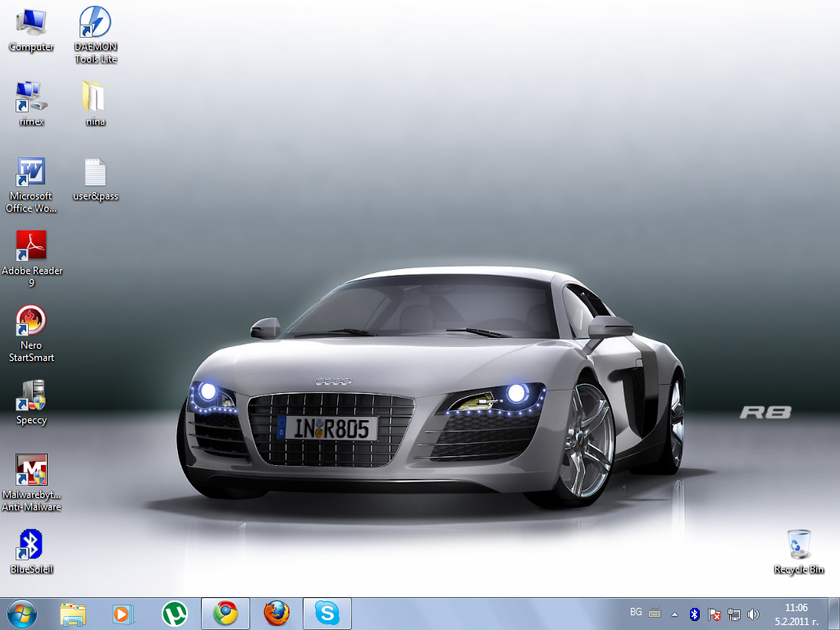840x630 pixels.
Task: Select the user&pass text file
Action: [95, 180]
